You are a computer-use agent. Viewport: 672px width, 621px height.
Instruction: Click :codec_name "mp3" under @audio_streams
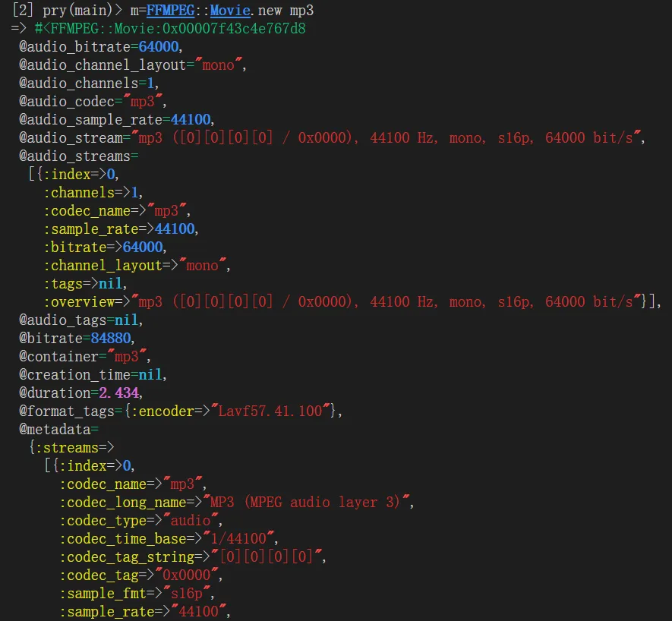[x=166, y=210]
